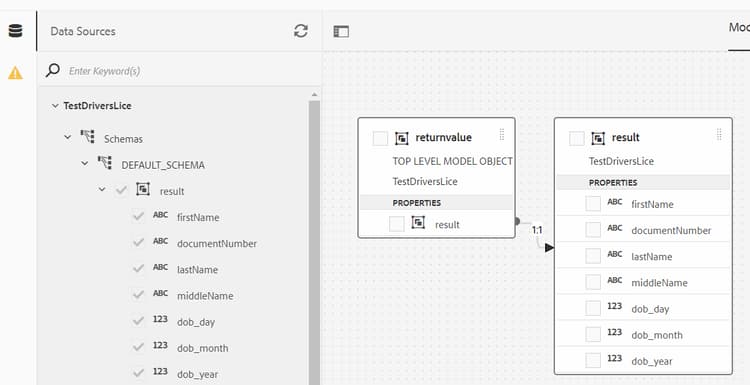The height and width of the screenshot is (385, 750).
Task: Open the Data Sources database icon
Action: [15, 32]
